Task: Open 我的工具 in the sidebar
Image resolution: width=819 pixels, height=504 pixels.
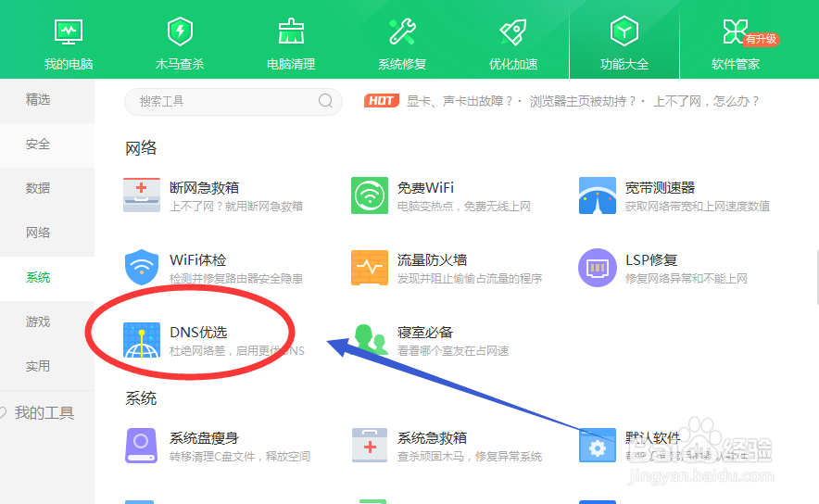Action: [44, 413]
